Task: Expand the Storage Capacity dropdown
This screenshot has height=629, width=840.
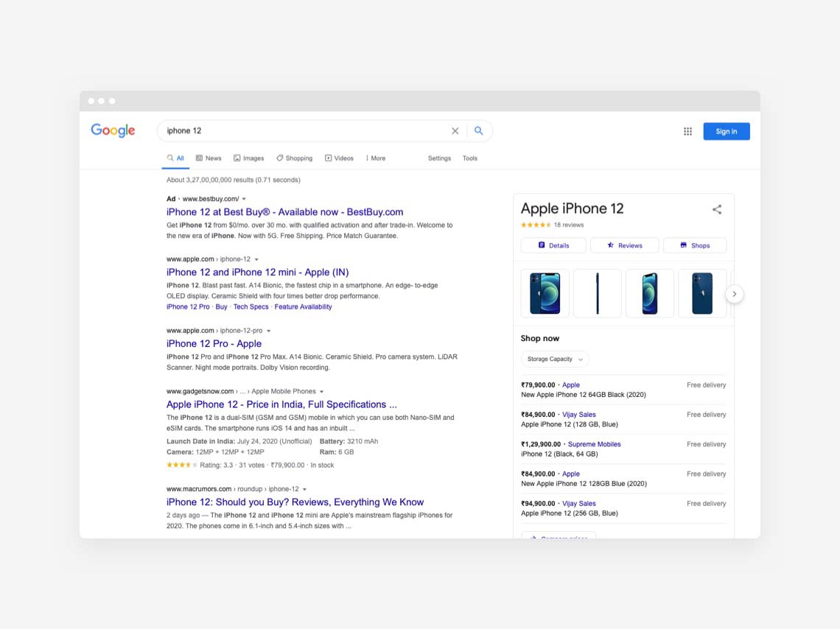Action: click(x=555, y=359)
